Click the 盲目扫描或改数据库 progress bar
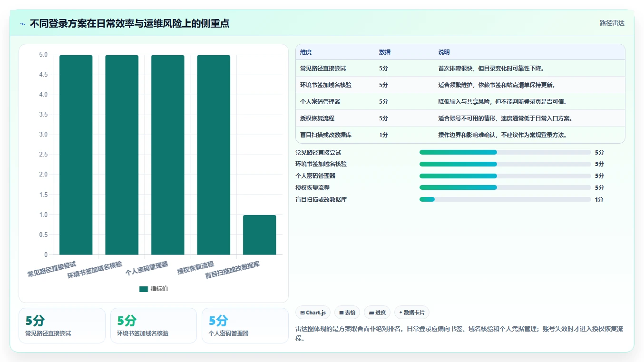Screen dimensions: 644x362 [x=505, y=200]
